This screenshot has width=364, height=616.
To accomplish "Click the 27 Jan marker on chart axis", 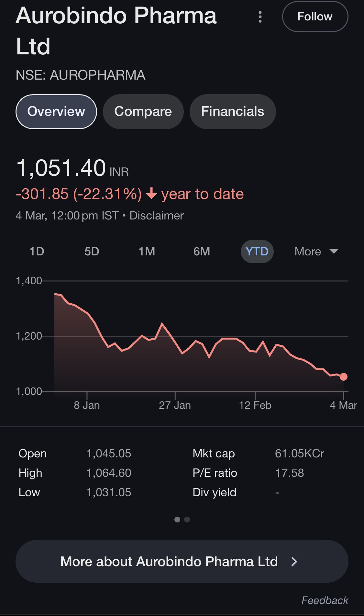I will [175, 405].
